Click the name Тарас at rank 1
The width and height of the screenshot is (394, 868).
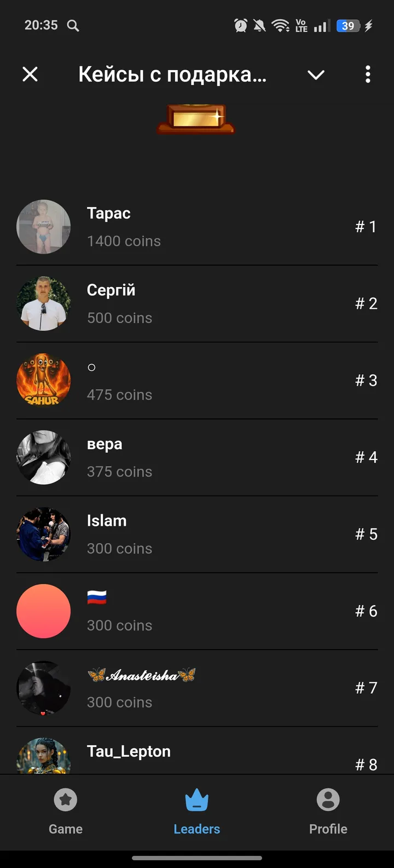tap(108, 213)
